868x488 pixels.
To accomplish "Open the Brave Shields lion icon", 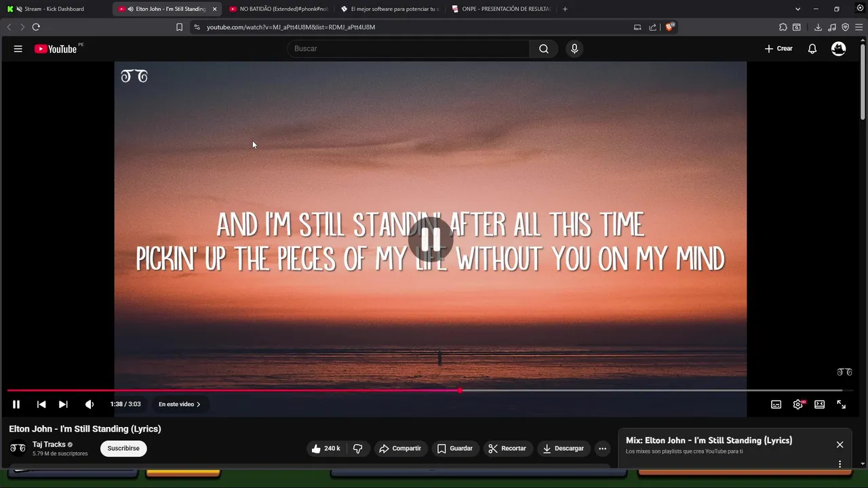I will [x=669, y=27].
